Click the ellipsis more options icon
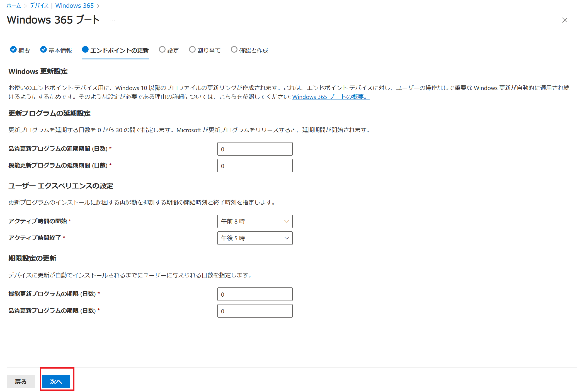Image resolution: width=577 pixels, height=392 pixels. [x=113, y=20]
